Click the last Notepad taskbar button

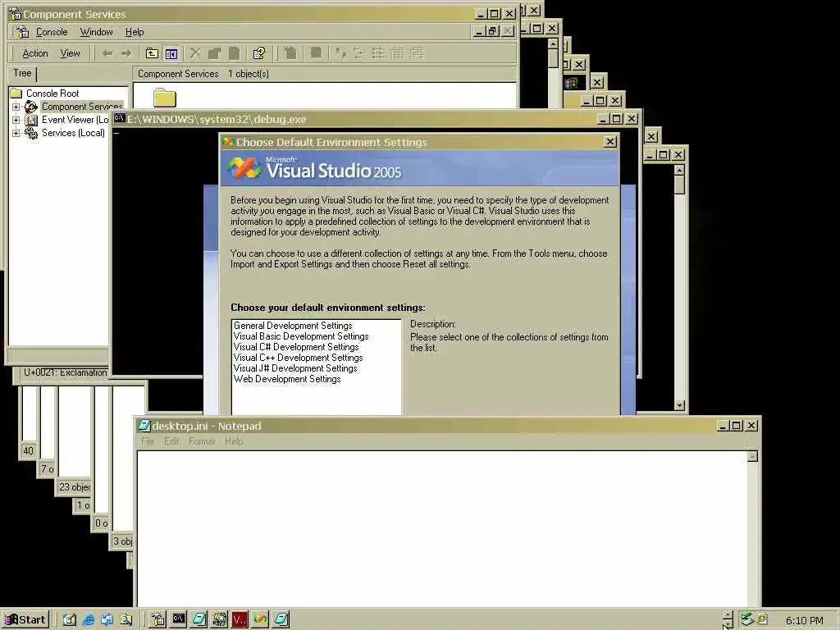click(281, 619)
